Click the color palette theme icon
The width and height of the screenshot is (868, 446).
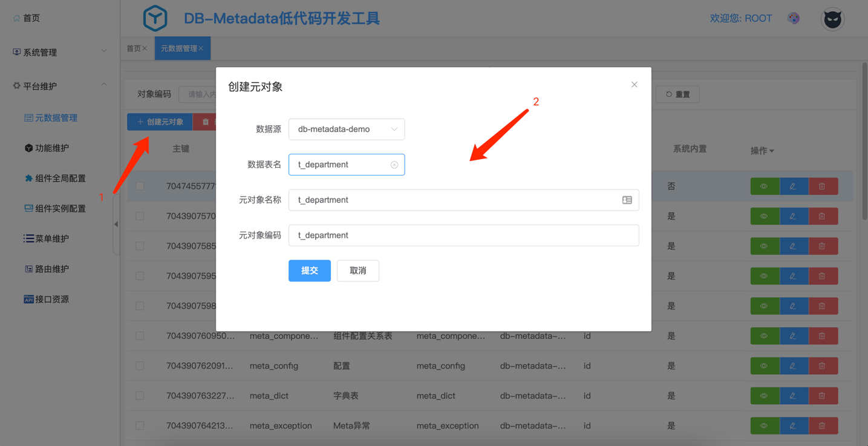coord(794,19)
